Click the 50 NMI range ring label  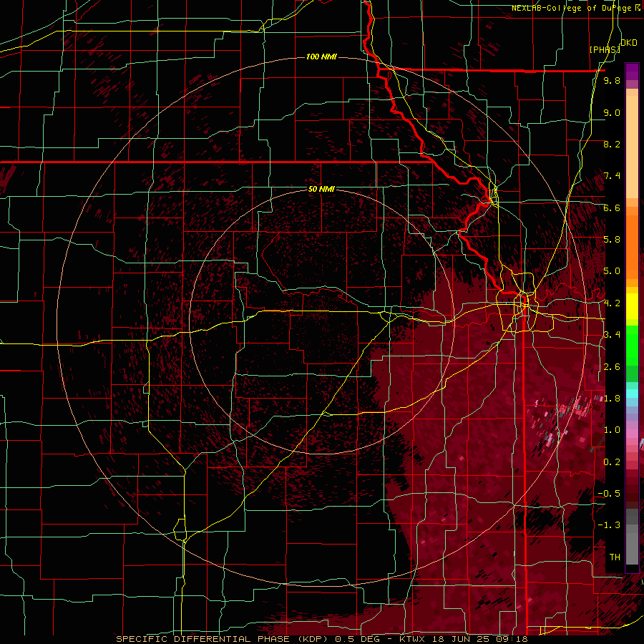point(321,189)
